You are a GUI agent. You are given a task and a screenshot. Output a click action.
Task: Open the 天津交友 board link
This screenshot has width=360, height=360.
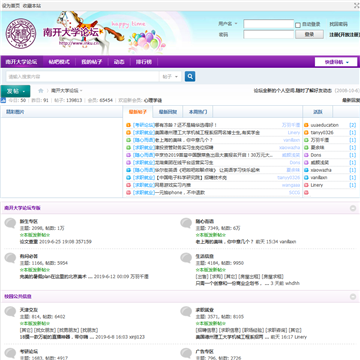[29, 310]
